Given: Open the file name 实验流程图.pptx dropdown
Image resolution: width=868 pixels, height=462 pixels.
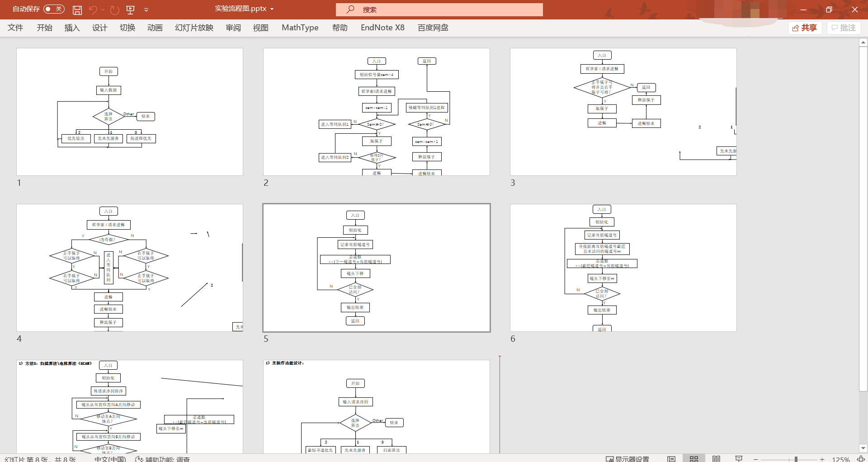Looking at the screenshot, I should pos(272,9).
